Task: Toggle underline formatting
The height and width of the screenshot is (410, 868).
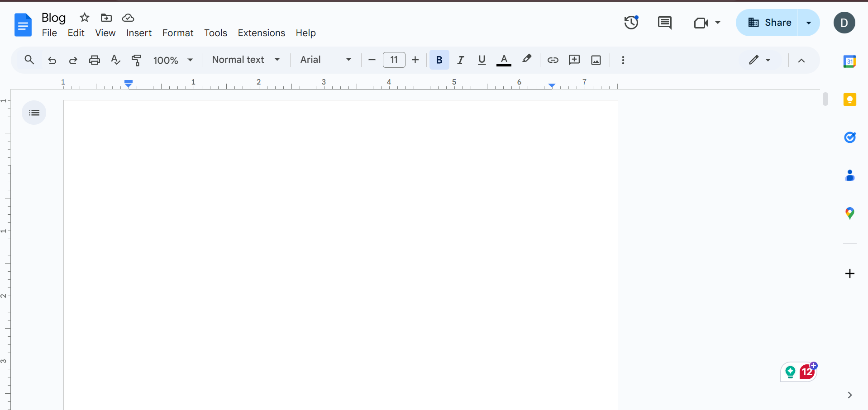Action: [482, 60]
